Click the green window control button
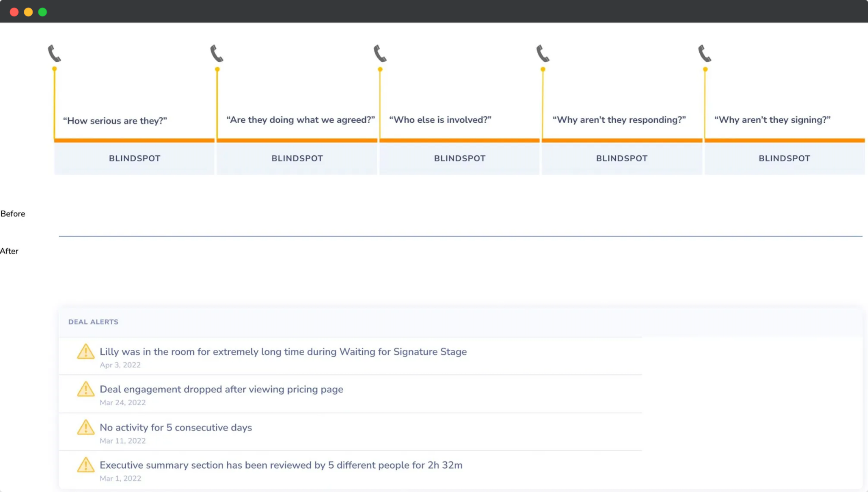The width and height of the screenshot is (868, 492). [42, 12]
